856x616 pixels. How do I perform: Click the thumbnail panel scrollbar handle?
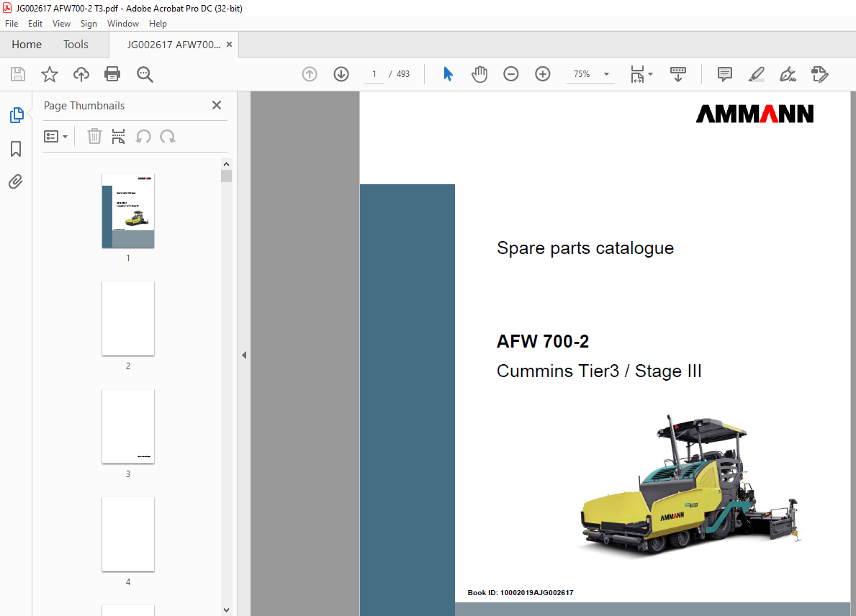coord(227,176)
